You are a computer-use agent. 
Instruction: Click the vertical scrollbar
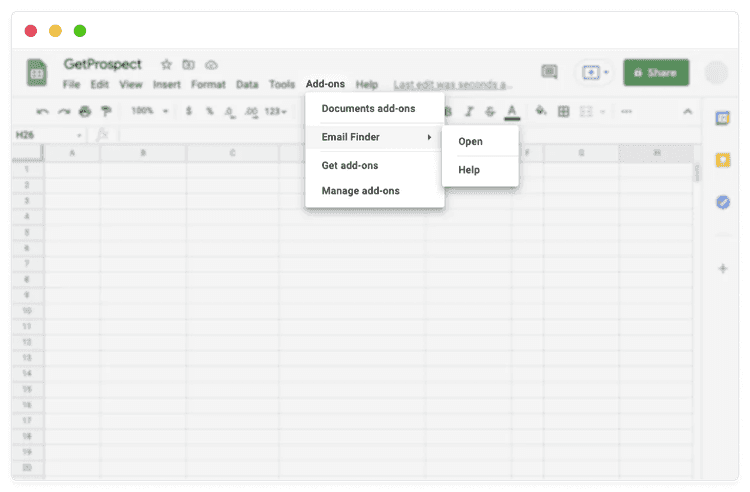[x=697, y=174]
